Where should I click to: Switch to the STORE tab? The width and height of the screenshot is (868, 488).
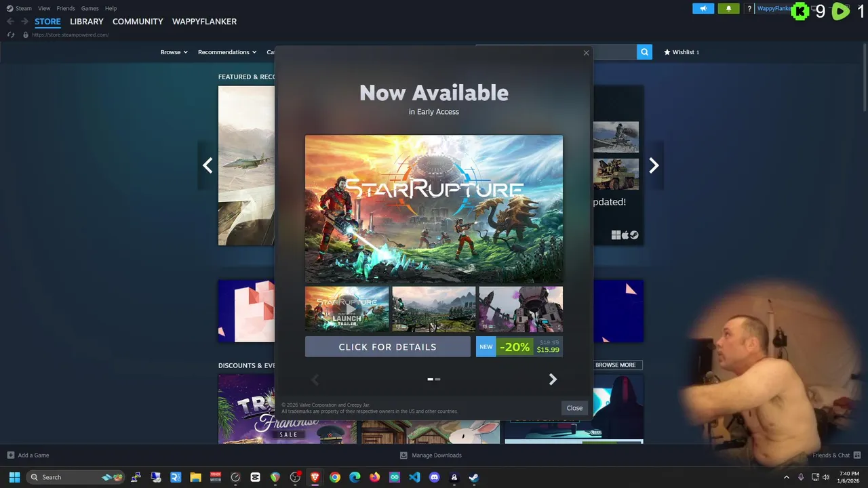coord(47,22)
